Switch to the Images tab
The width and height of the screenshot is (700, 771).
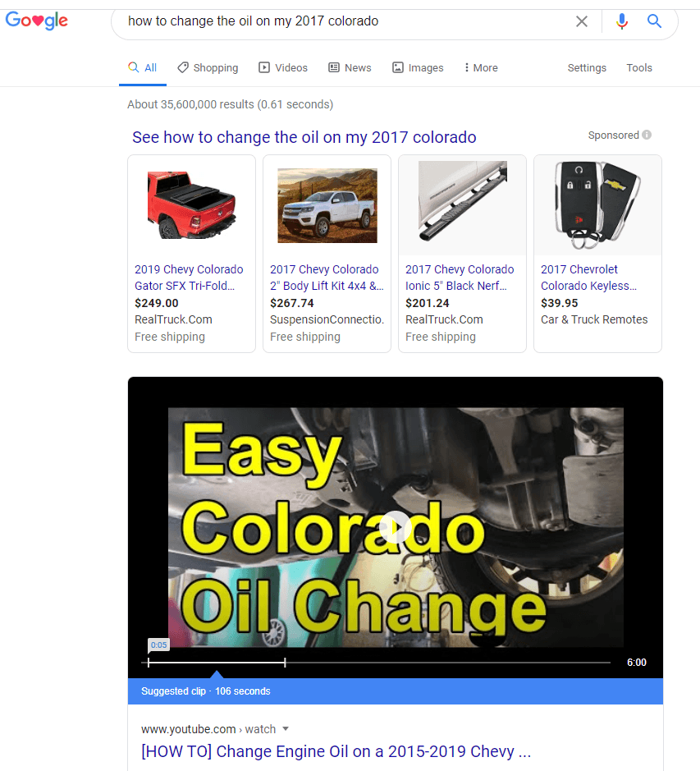(418, 68)
